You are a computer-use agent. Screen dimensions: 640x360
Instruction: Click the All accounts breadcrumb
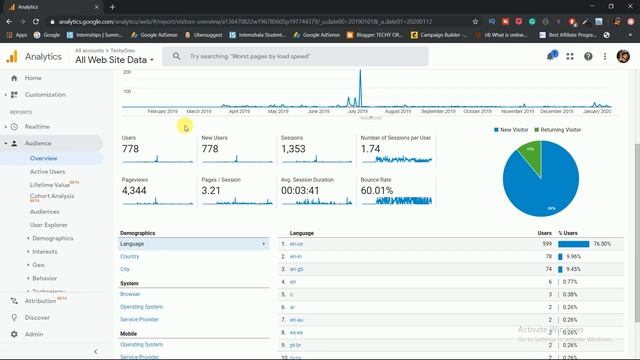point(89,51)
